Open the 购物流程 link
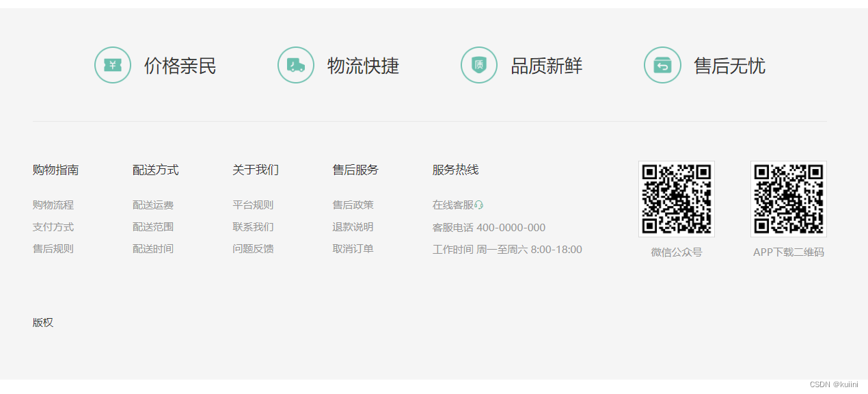The height and width of the screenshot is (394, 868). point(53,205)
